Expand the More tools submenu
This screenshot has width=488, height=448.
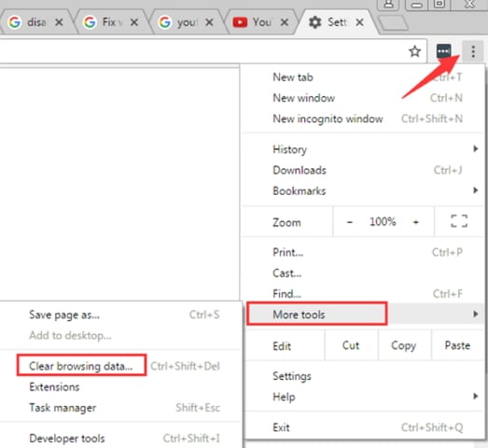pos(363,315)
